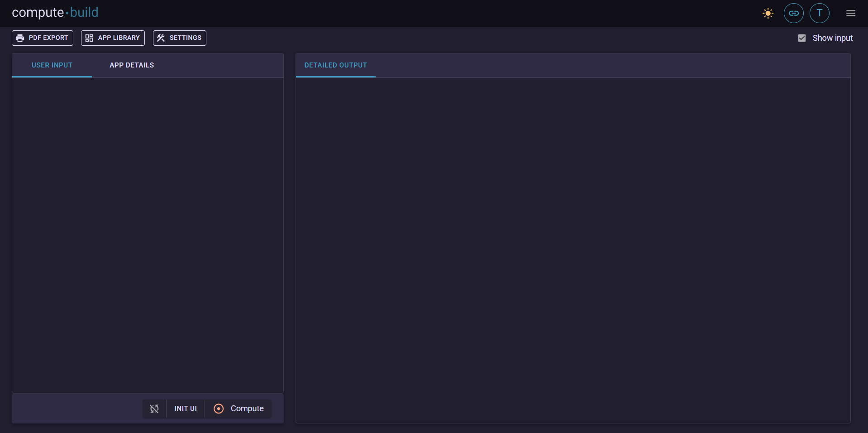The image size is (868, 433).
Task: Click the orange target icon beside Compute
Action: (219, 409)
